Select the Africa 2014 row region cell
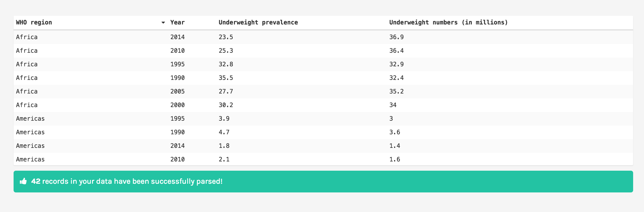This screenshot has width=644, height=212. coord(27,37)
